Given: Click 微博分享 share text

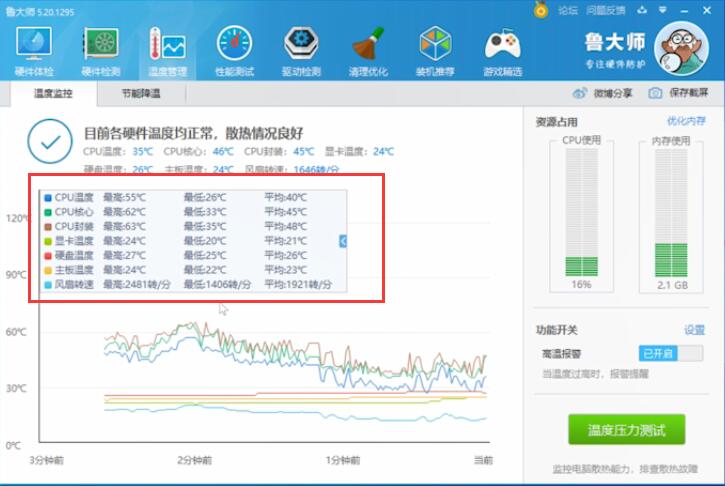Looking at the screenshot, I should 613,93.
